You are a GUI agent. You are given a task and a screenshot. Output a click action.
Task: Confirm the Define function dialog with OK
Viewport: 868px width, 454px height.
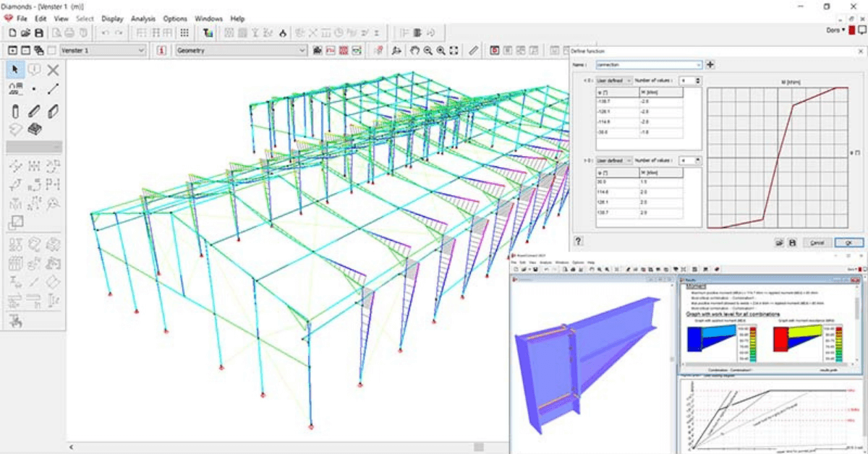point(848,242)
